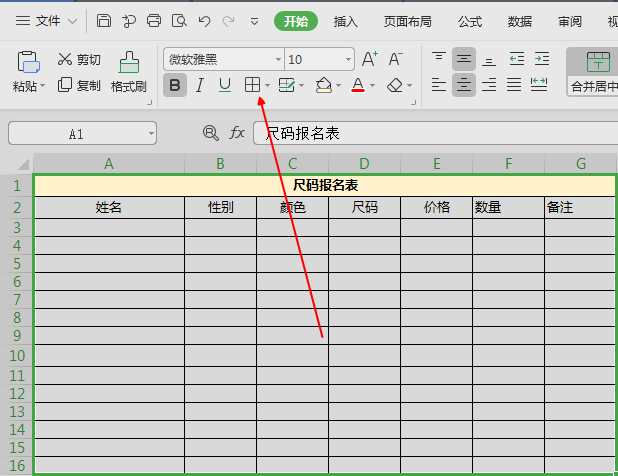Screen dimensions: 618x476
Task: Open the 微软雅黑 font name dropdown
Action: [278, 60]
